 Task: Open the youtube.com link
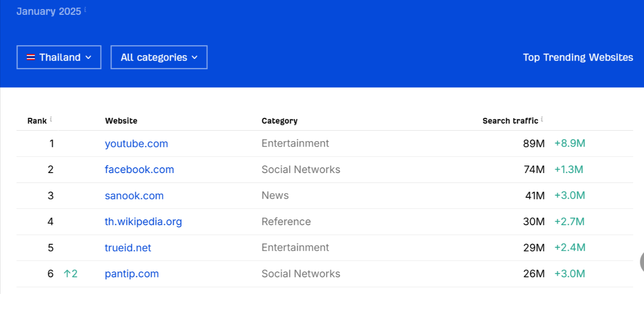point(136,143)
